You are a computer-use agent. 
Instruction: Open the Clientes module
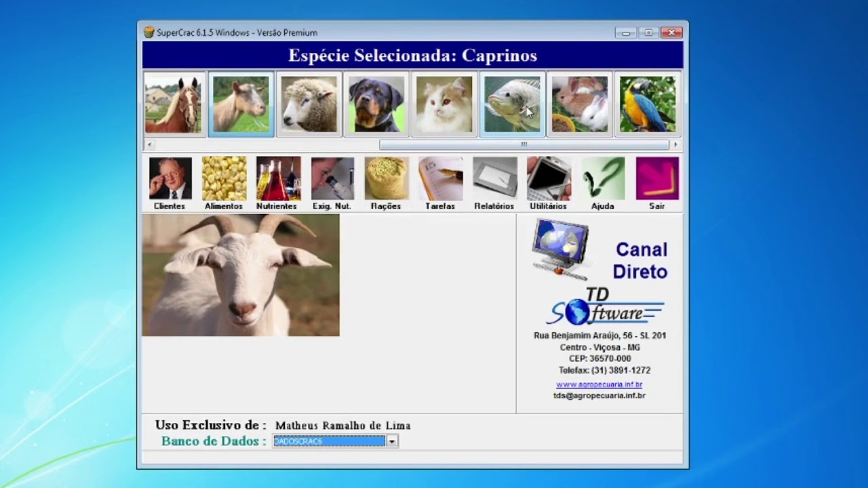(170, 184)
